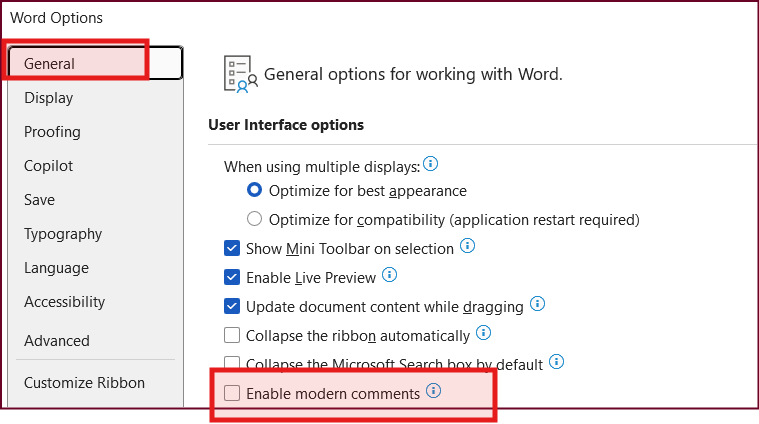Image resolution: width=759 pixels, height=424 pixels.
Task: Check Collapse the ribbon automatically
Action: click(x=232, y=335)
